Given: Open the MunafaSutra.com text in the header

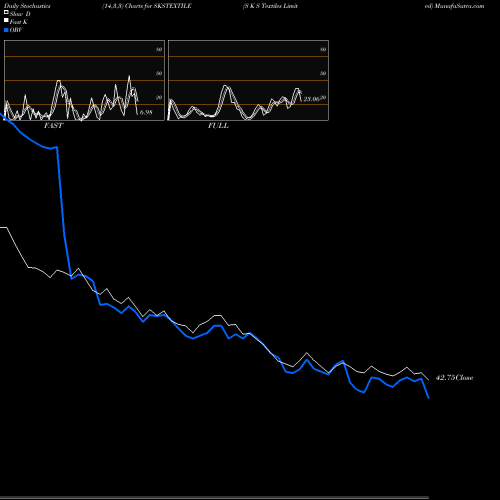Looking at the screenshot, I should 459,6.
